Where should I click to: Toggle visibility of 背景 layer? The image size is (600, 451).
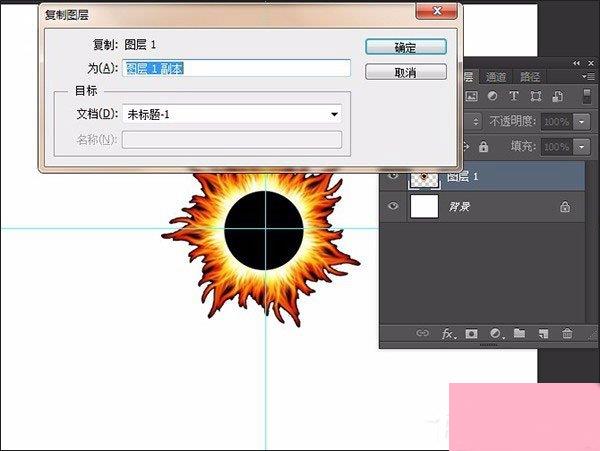coord(393,206)
